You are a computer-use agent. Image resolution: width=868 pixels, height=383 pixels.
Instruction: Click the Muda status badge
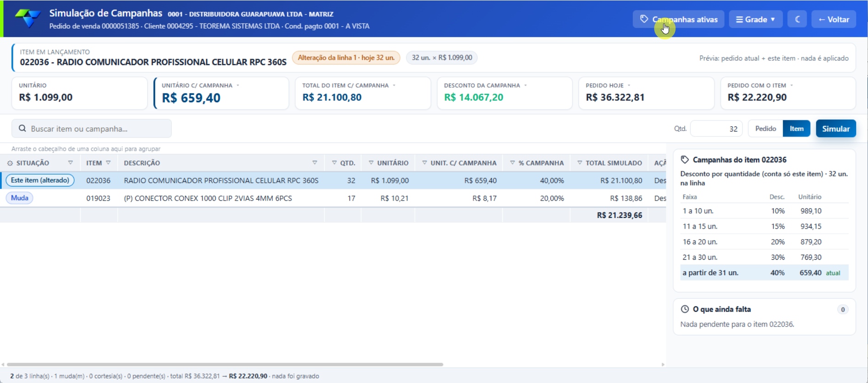(x=20, y=198)
